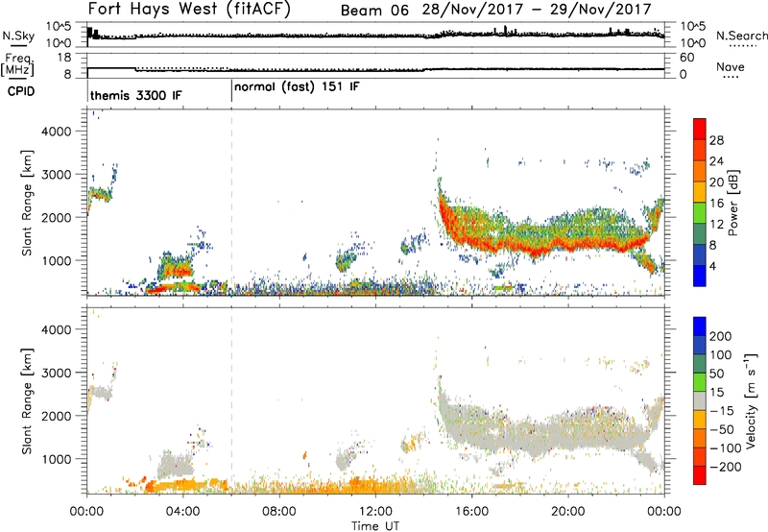
Task: Click the gray segment of Velocity colorbar
Action: click(x=700, y=401)
